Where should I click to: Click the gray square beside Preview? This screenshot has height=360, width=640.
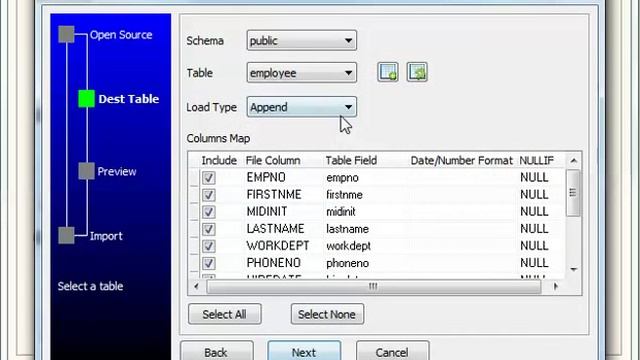[x=87, y=171]
